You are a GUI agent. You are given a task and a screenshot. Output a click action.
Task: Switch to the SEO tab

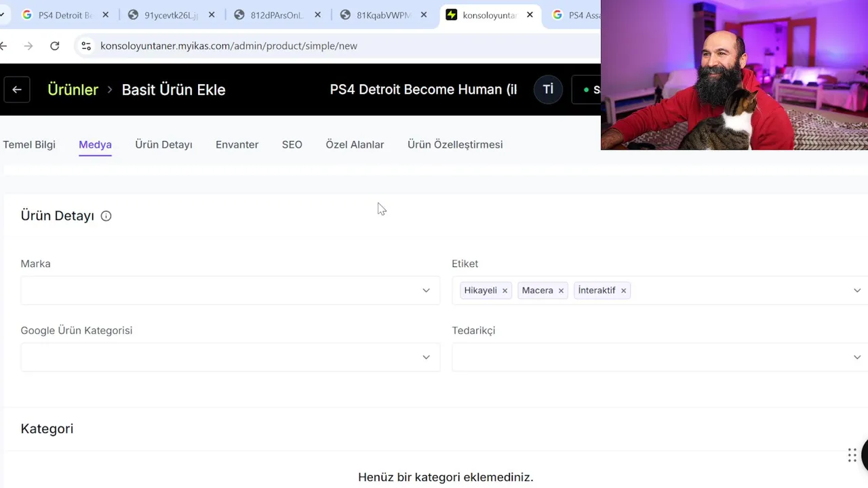pos(292,144)
